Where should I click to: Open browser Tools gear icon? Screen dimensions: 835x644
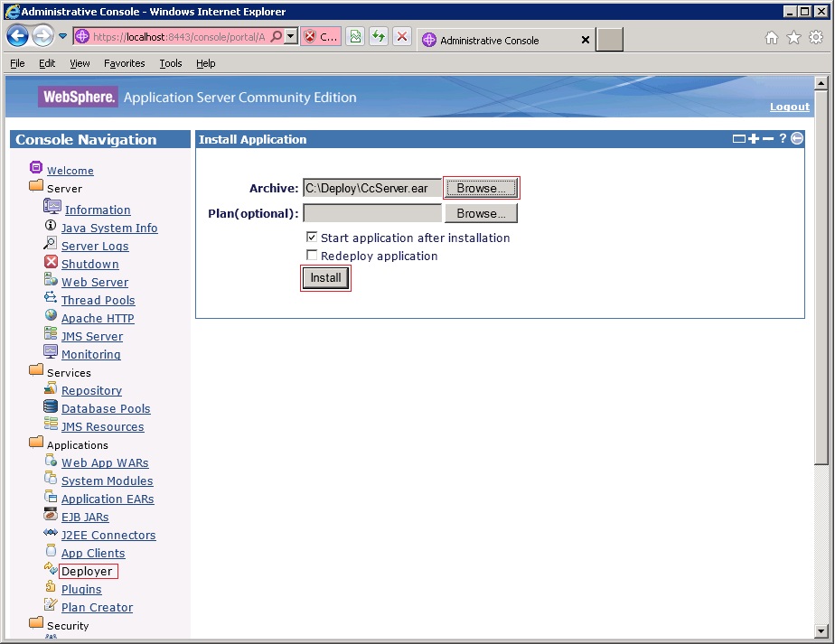point(816,37)
